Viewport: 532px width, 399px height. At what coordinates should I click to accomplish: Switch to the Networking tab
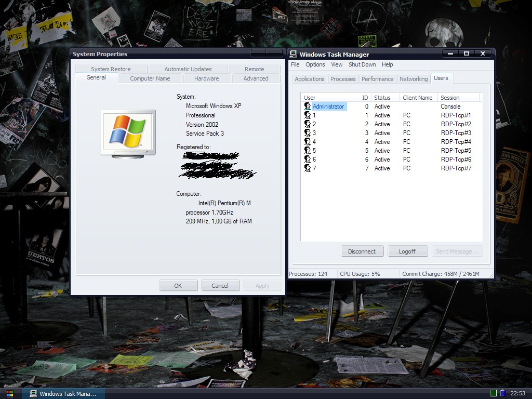tap(414, 79)
